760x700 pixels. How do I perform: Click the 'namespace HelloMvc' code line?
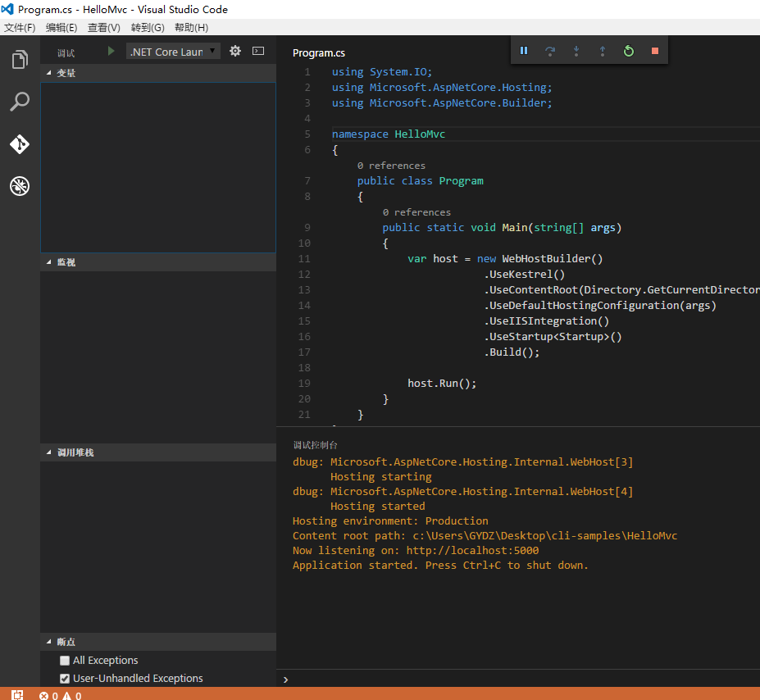(389, 134)
